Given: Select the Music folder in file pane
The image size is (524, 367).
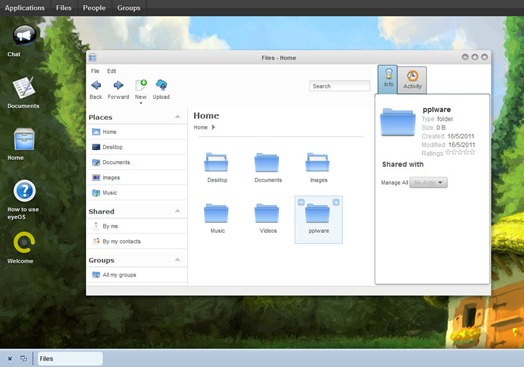Looking at the screenshot, I should pyautogui.click(x=217, y=219).
